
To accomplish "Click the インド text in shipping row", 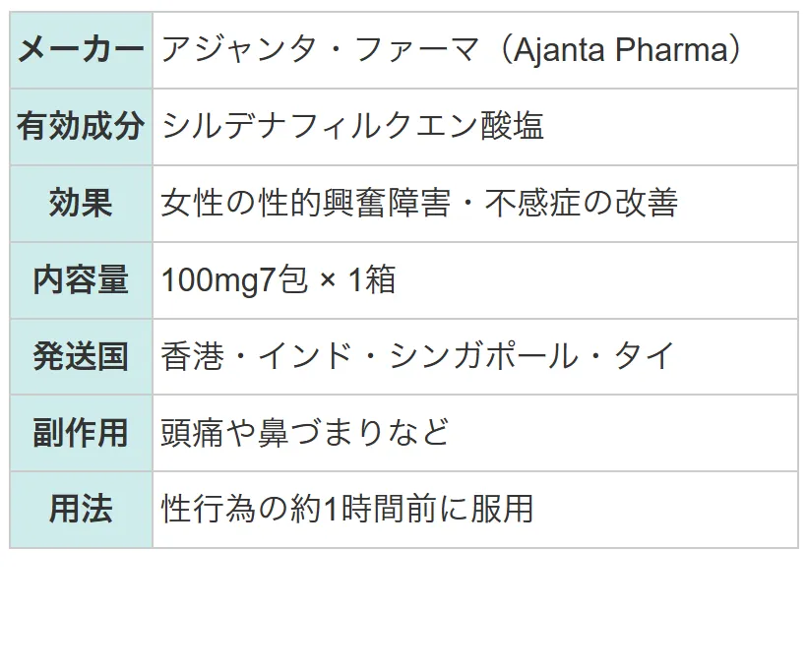I will pos(306,356).
